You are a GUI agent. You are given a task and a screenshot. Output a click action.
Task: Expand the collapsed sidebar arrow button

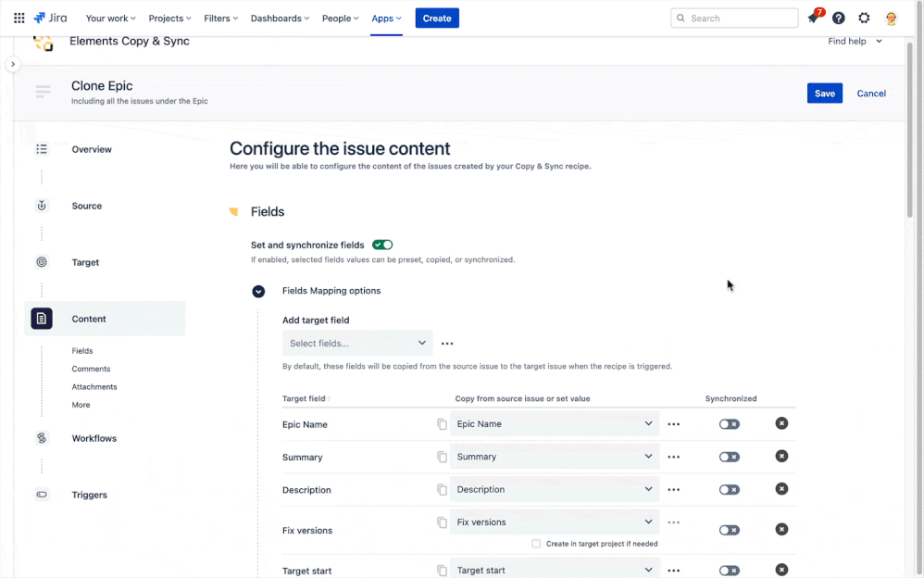point(13,64)
